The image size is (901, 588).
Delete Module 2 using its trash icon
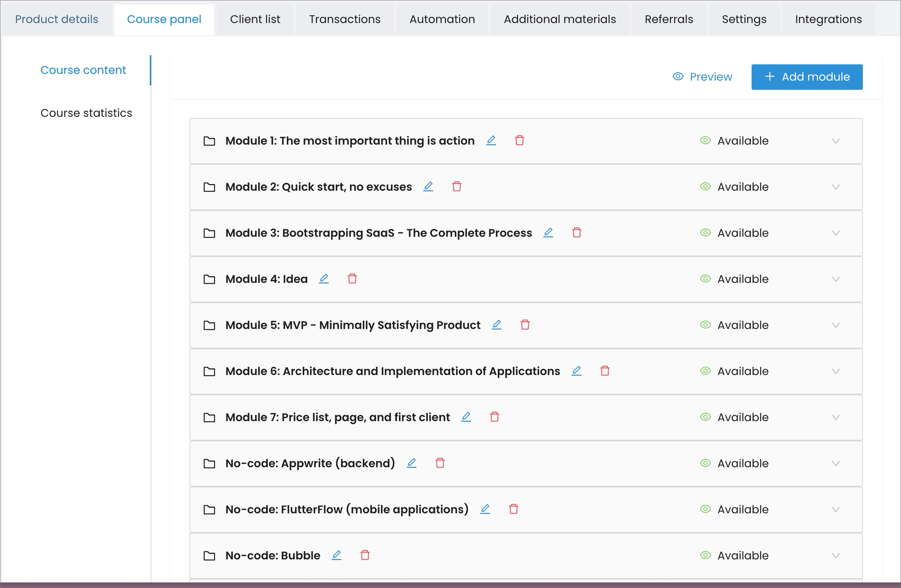tap(457, 187)
